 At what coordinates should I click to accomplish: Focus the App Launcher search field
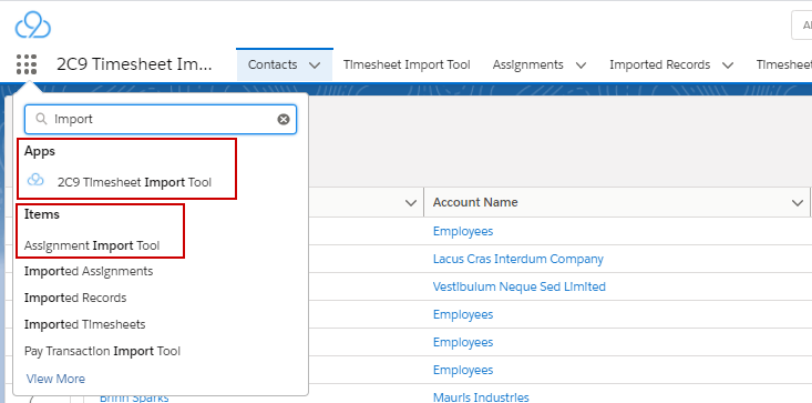point(161,119)
